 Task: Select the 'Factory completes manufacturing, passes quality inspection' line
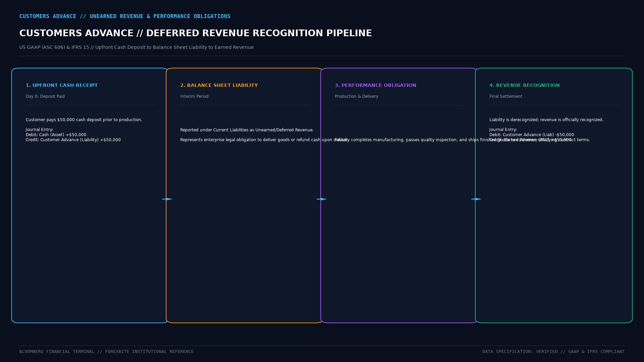coord(462,140)
